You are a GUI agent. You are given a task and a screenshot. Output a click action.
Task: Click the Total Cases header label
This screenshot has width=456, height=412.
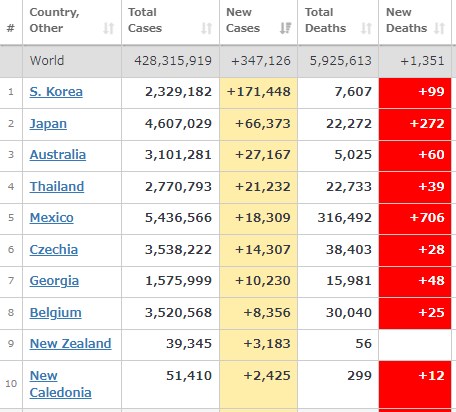click(x=145, y=20)
